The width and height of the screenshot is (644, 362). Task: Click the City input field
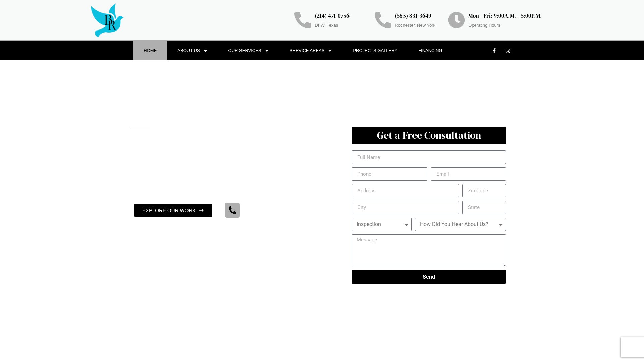point(405,207)
